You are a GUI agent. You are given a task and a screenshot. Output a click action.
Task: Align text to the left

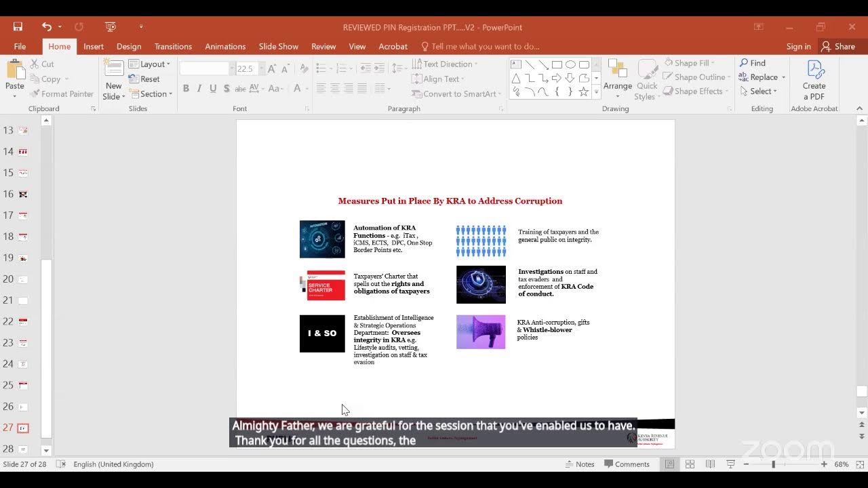pyautogui.click(x=321, y=88)
